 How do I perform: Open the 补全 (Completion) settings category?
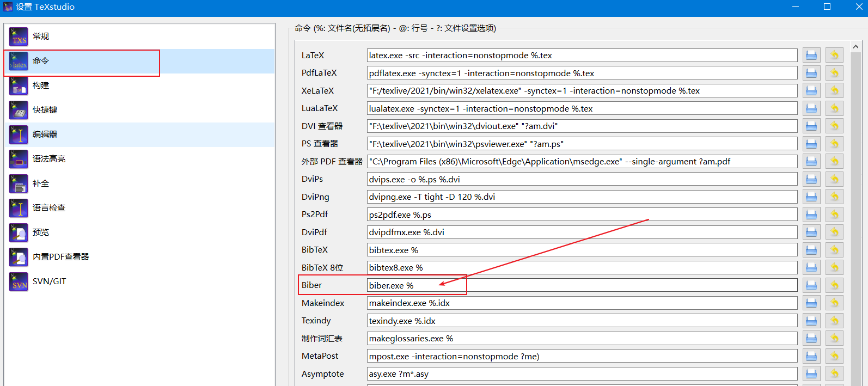pos(139,183)
